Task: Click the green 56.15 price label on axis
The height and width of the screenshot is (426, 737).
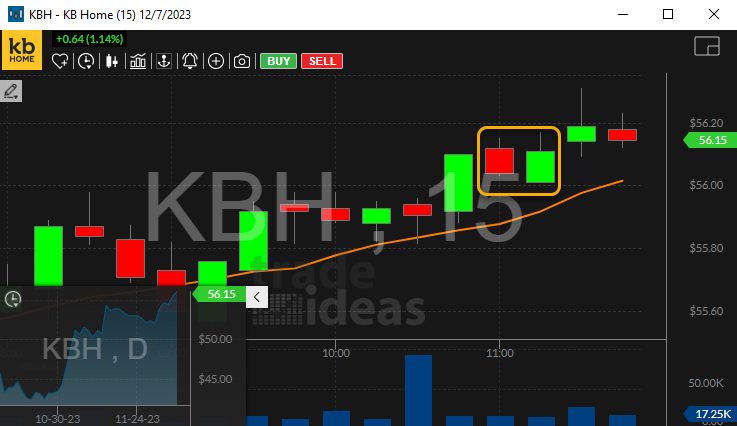Action: (711, 140)
